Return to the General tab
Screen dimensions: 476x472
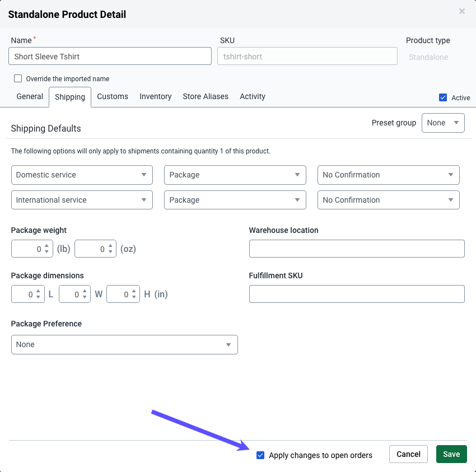(x=29, y=96)
